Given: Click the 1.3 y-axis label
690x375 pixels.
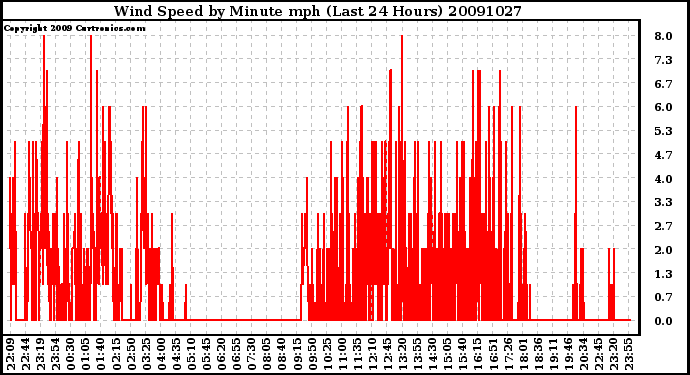Looking at the screenshot, I should (663, 274).
